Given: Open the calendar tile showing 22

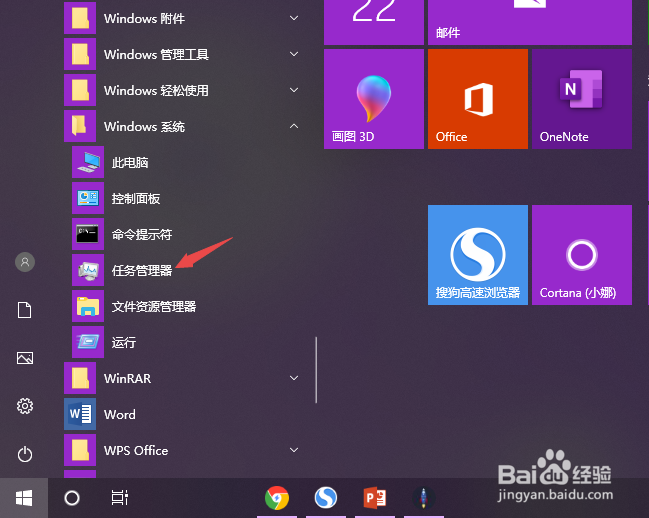Looking at the screenshot, I should tap(374, 22).
